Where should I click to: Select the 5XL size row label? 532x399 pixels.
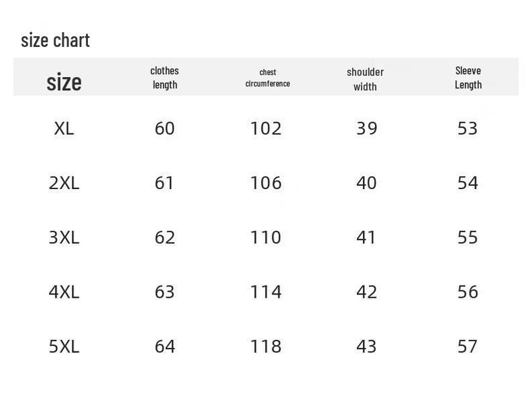point(64,346)
